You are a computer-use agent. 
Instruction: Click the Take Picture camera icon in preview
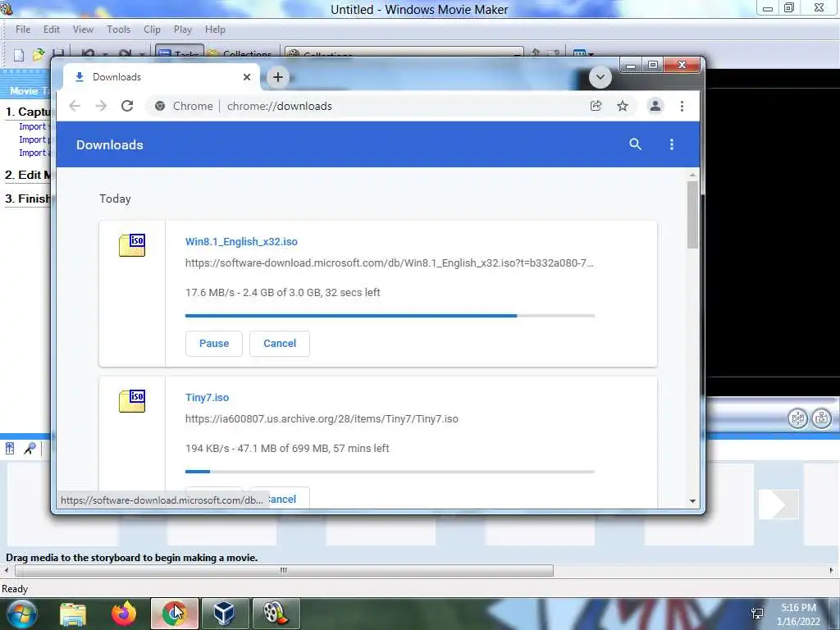821,418
